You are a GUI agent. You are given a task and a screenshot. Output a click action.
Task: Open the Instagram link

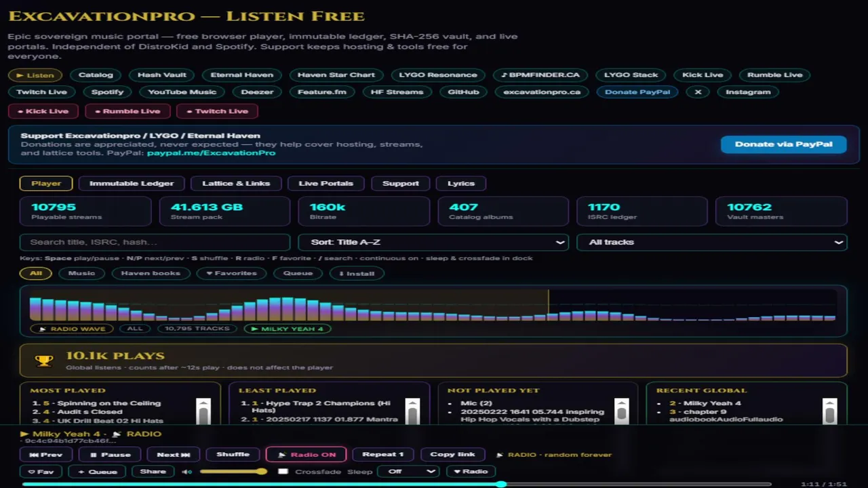pos(748,92)
